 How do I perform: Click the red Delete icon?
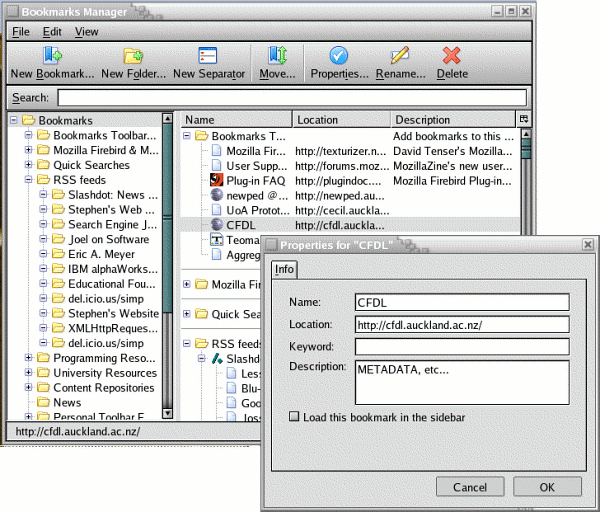[452, 55]
